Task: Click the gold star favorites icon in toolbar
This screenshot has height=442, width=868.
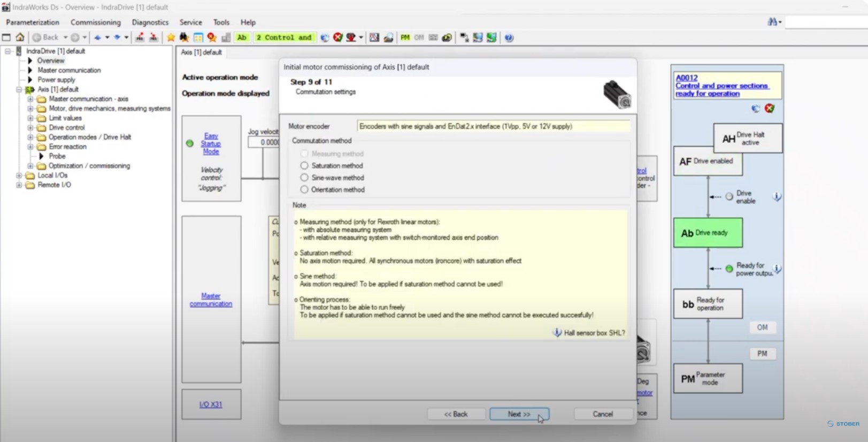Action: click(171, 37)
